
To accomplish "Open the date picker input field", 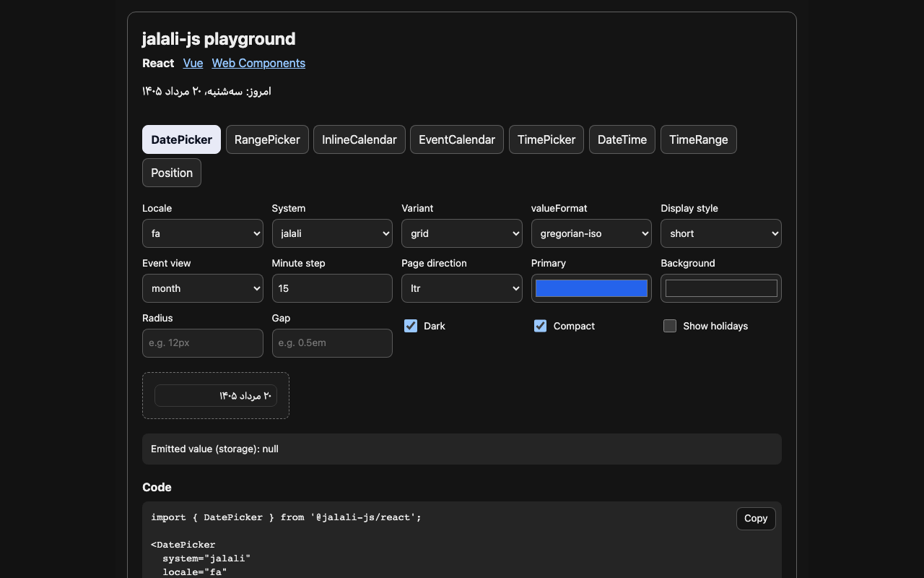I will (x=216, y=395).
